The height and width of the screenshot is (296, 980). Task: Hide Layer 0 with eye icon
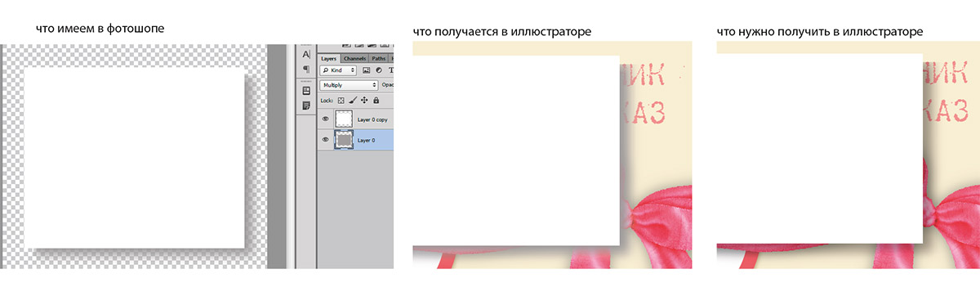(325, 140)
